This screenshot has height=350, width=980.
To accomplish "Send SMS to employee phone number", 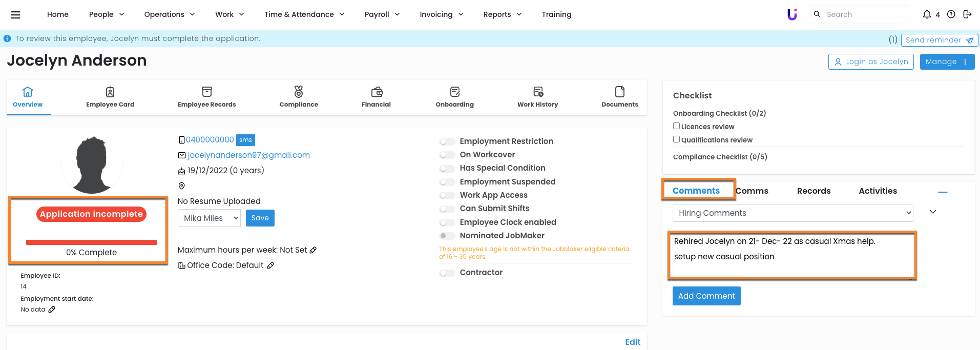I will [x=245, y=140].
